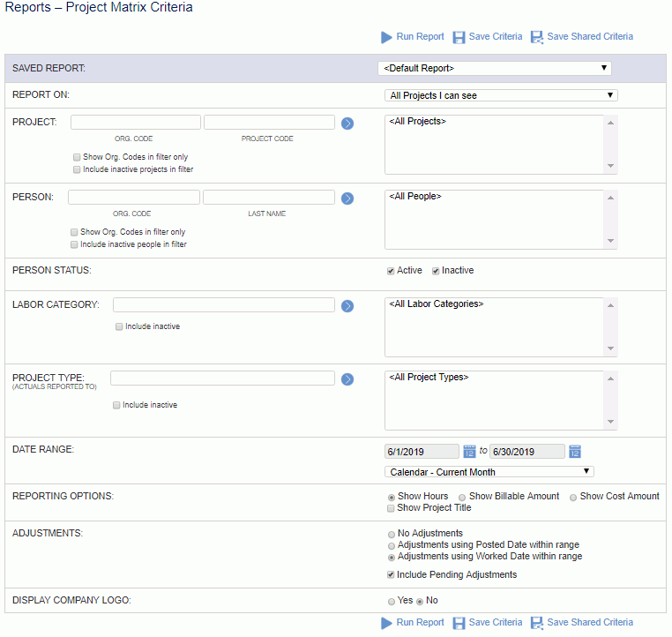Click into the Labor Category text field
This screenshot has width=672, height=637.
pyautogui.click(x=224, y=304)
